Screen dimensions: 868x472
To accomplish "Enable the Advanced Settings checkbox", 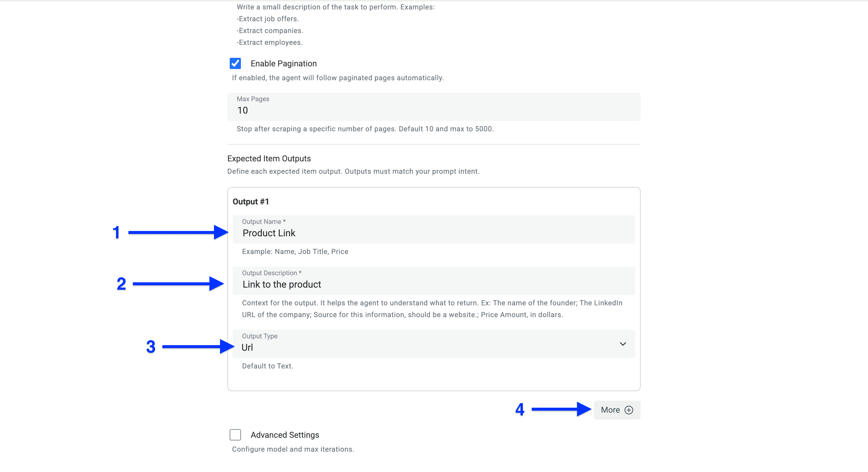I will click(235, 435).
